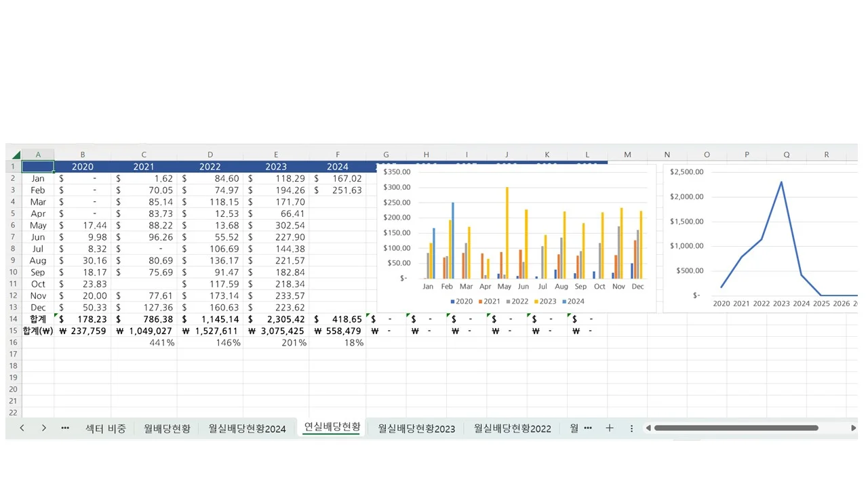Click the $2,500.00 axis label on line chart
The image size is (868, 488).
point(687,172)
